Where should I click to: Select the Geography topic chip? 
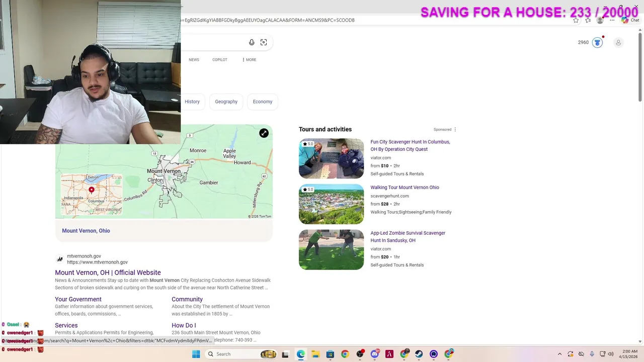226,102
